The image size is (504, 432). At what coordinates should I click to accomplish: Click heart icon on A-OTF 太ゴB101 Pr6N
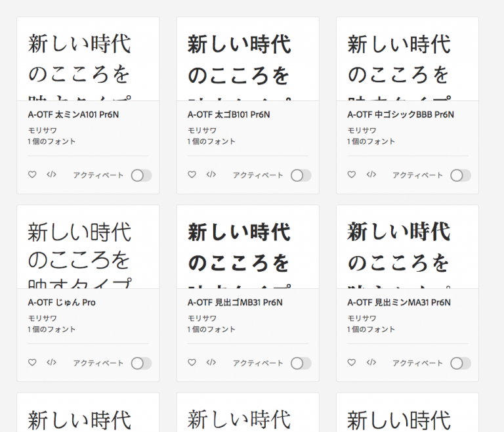pyautogui.click(x=192, y=175)
